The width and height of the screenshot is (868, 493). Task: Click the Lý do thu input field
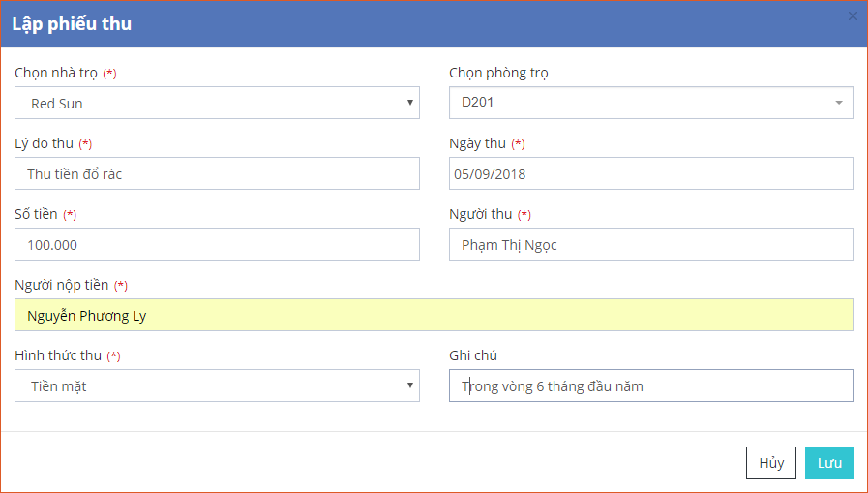pyautogui.click(x=217, y=174)
